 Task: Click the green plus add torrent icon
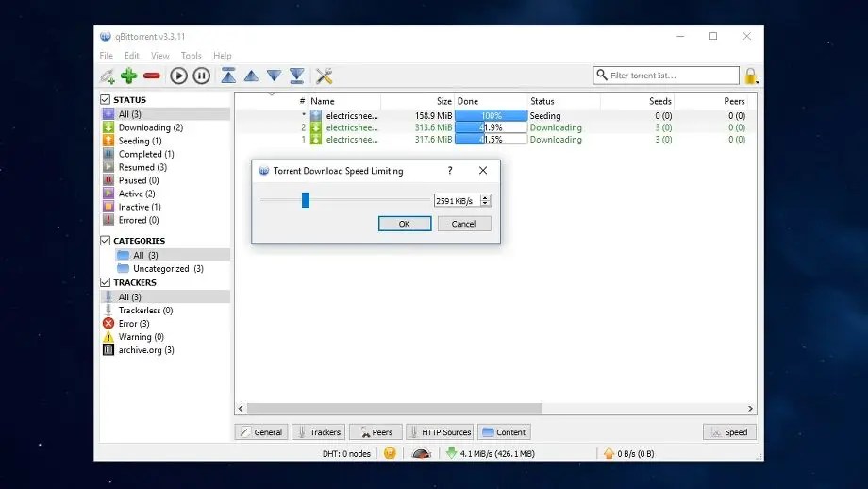pyautogui.click(x=129, y=76)
